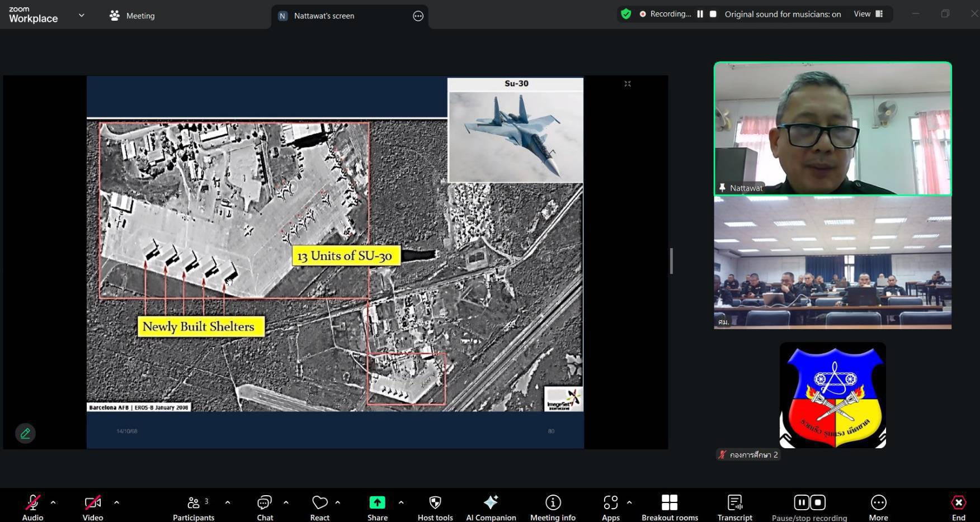Viewport: 980px width, 522px height.
Task: Expand the Zoom Workplace dropdown chevron
Action: coord(82,16)
